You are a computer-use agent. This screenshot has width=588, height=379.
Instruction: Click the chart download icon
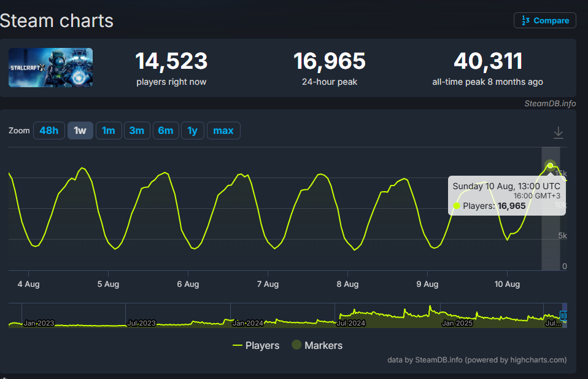pyautogui.click(x=559, y=133)
